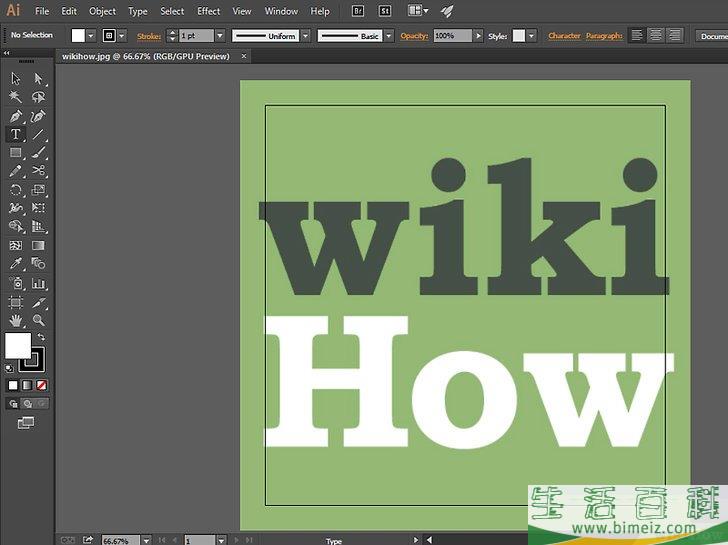This screenshot has height=545, width=728.
Task: Select the Eyedropper tool
Action: pos(16,264)
